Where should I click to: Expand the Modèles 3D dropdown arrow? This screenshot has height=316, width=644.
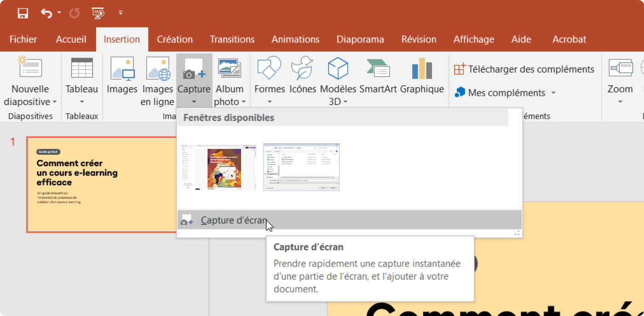point(345,102)
